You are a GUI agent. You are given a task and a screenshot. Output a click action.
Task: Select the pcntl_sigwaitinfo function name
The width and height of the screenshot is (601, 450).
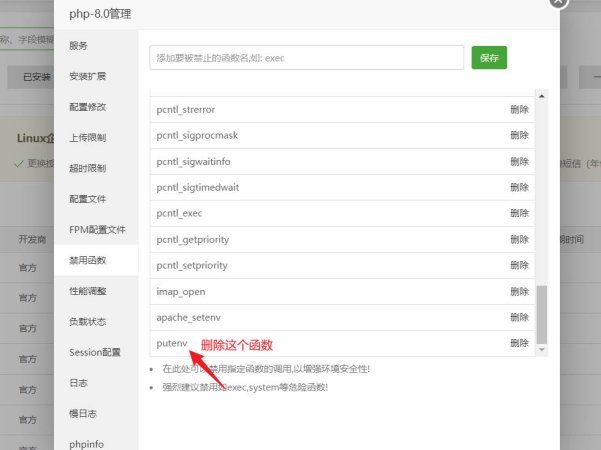point(193,162)
